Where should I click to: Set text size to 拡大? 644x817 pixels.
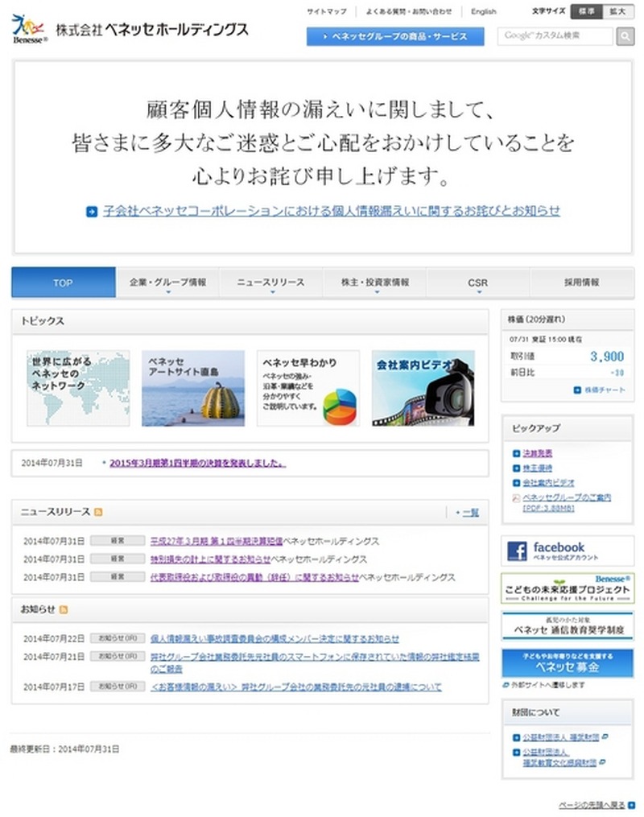point(617,11)
